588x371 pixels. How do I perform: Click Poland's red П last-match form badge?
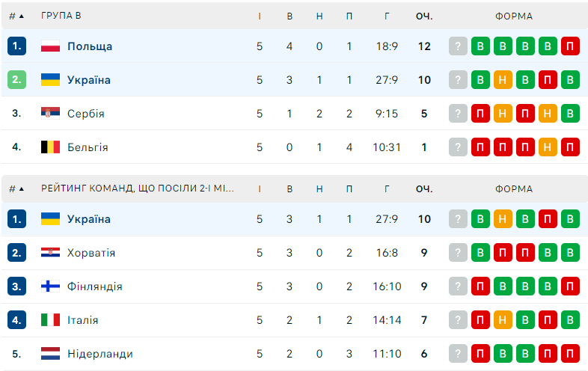pos(571,46)
